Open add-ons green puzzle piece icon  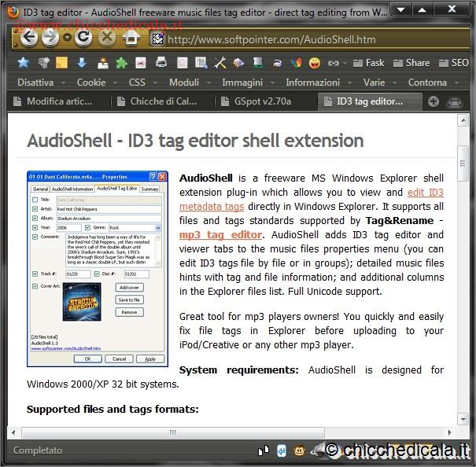120,63
